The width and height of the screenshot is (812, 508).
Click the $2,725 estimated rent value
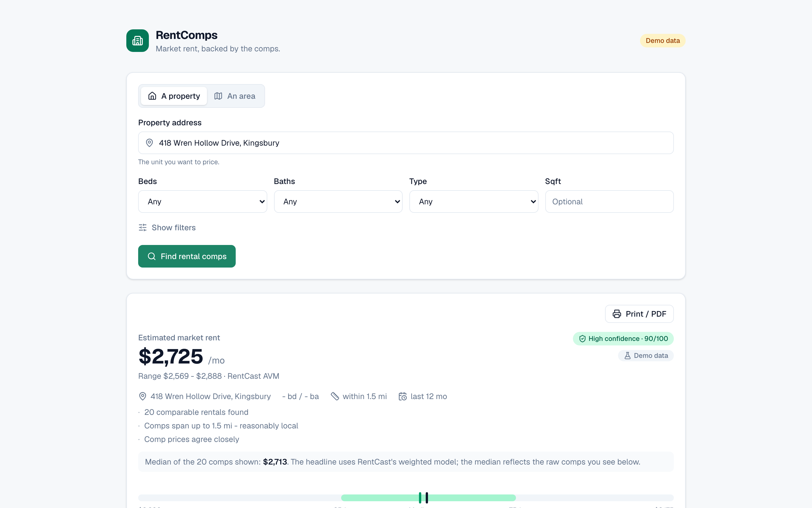(x=171, y=356)
